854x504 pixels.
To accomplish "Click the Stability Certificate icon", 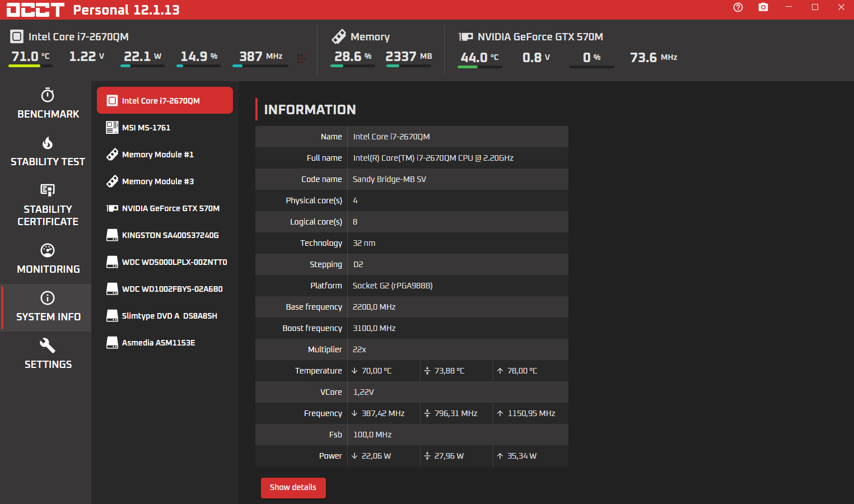I will (48, 190).
